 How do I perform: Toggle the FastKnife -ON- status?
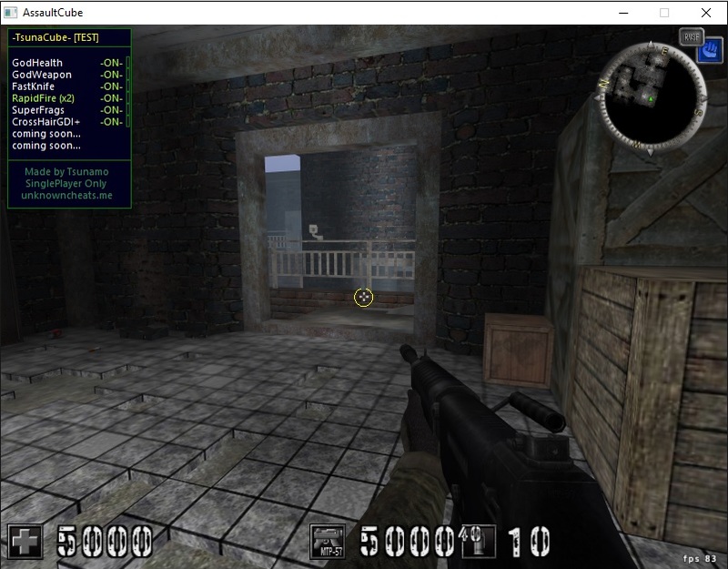click(111, 86)
